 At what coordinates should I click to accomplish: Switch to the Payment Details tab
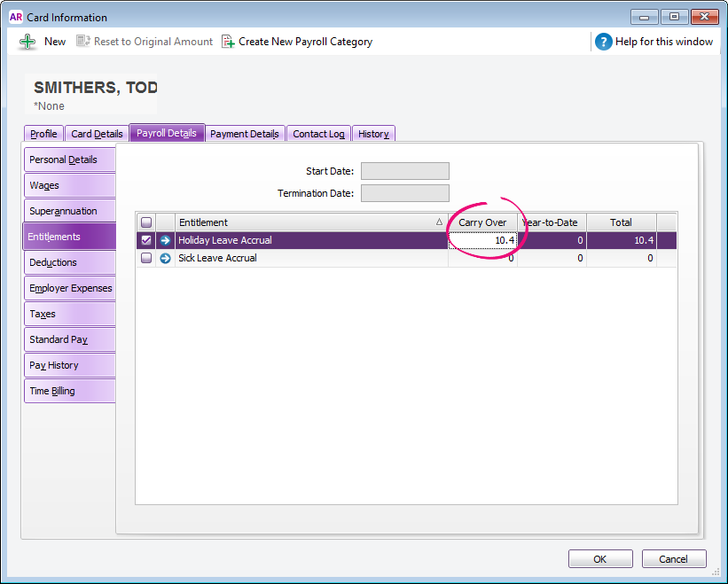coord(245,134)
